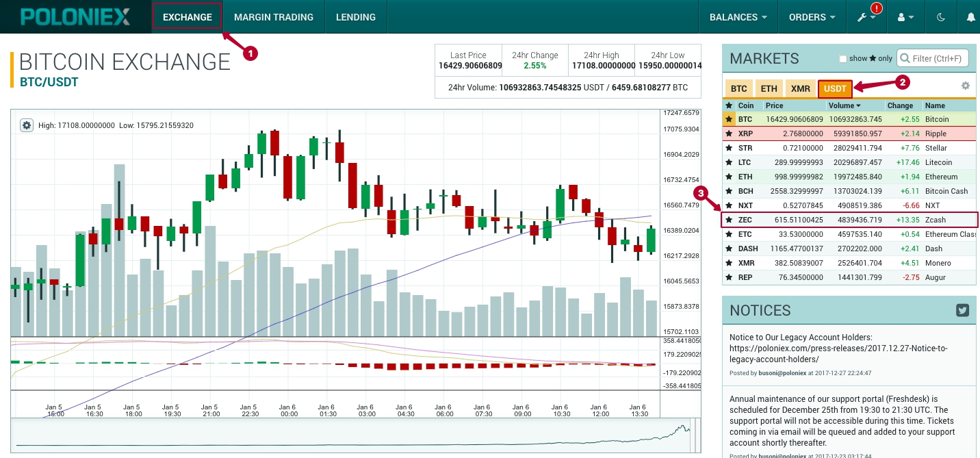Screen dimensions: 980x458
Task: Open chart settings gear icon
Action: pos(27,125)
